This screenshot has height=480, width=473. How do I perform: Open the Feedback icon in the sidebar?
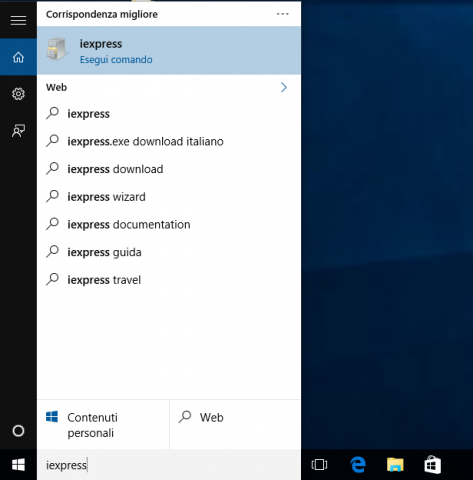click(18, 131)
